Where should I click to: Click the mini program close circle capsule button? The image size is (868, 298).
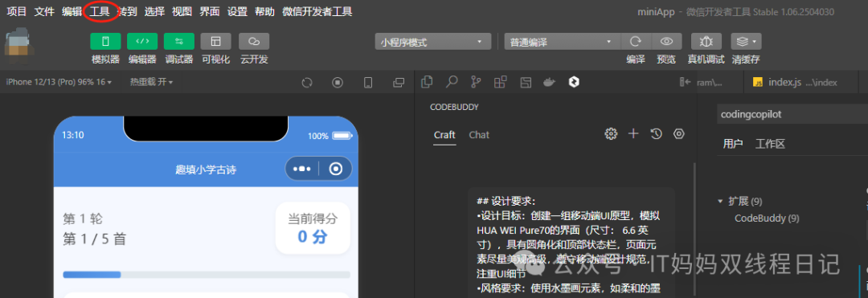[x=335, y=169]
